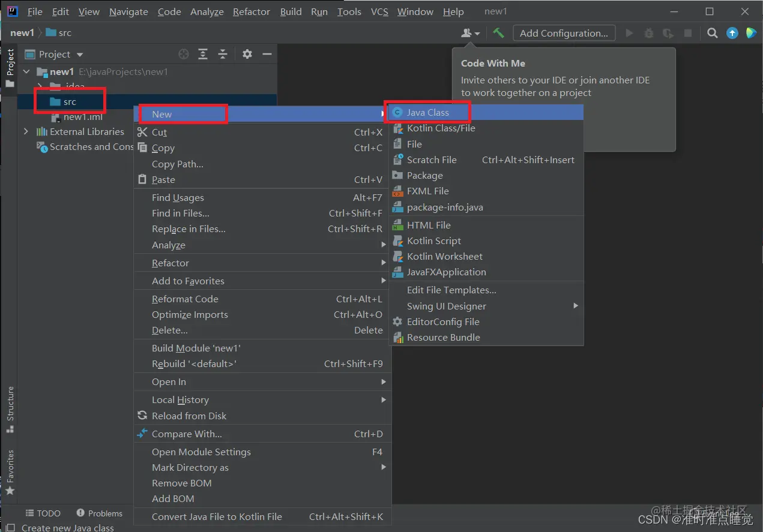Click the Debug bug icon in the toolbar

(648, 33)
